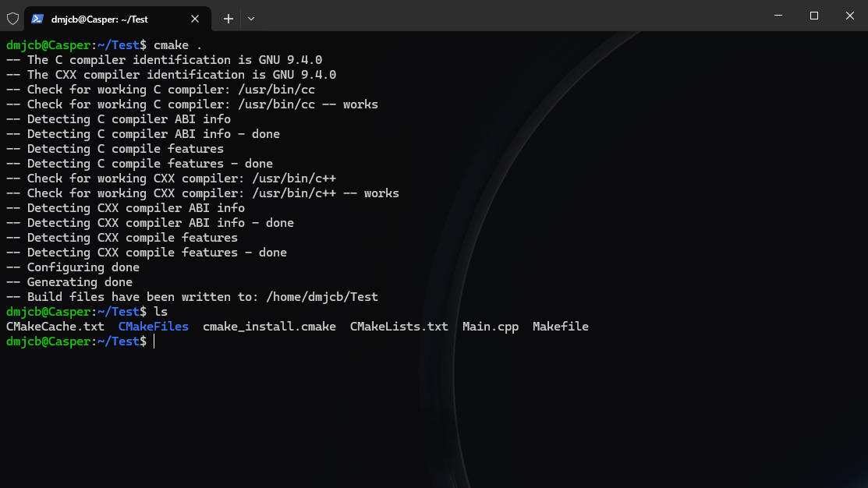Click 'Check for working CXX compiler: /usr/bin/c++ -- works'

coord(203,193)
